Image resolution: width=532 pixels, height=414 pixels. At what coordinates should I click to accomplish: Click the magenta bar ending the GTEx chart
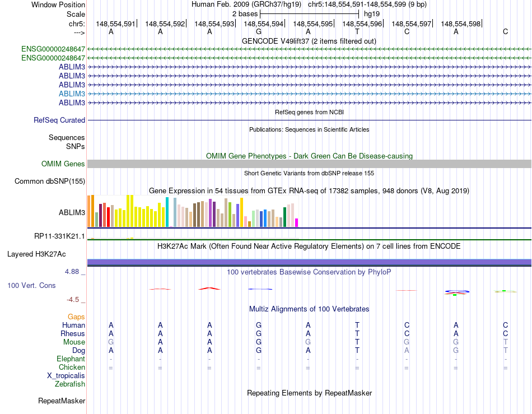pyautogui.click(x=296, y=222)
